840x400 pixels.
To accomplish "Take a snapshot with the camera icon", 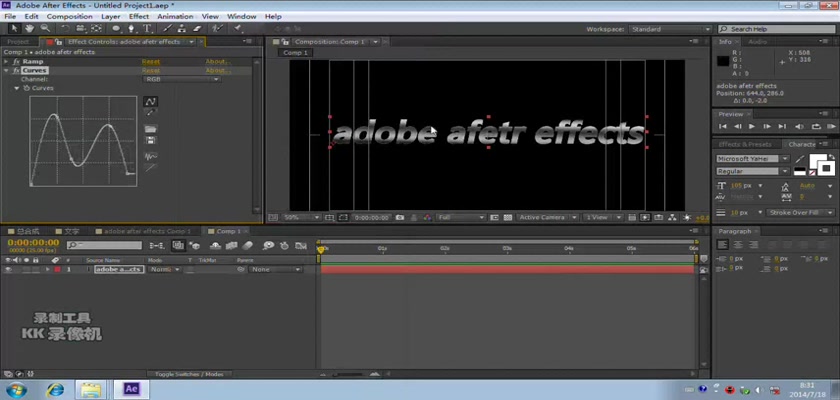I will tap(400, 218).
